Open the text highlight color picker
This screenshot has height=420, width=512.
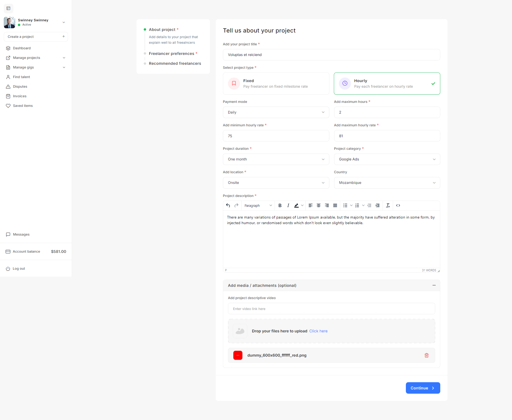coord(302,205)
